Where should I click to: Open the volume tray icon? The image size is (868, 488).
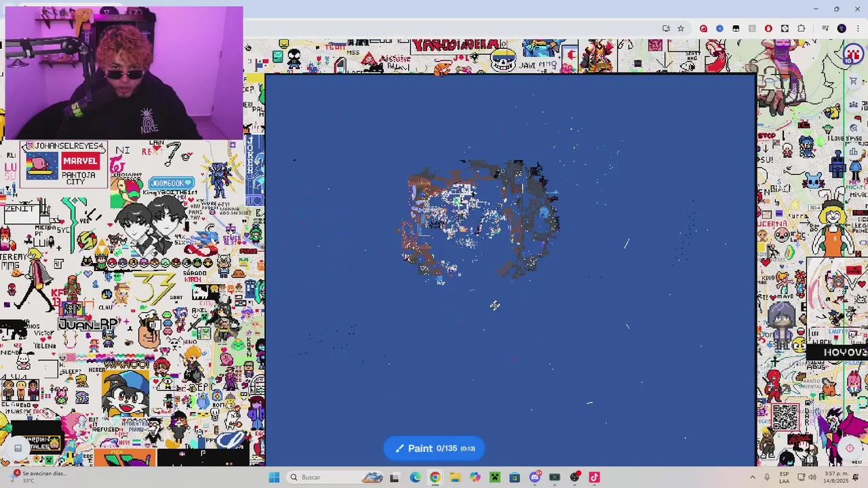[813, 477]
